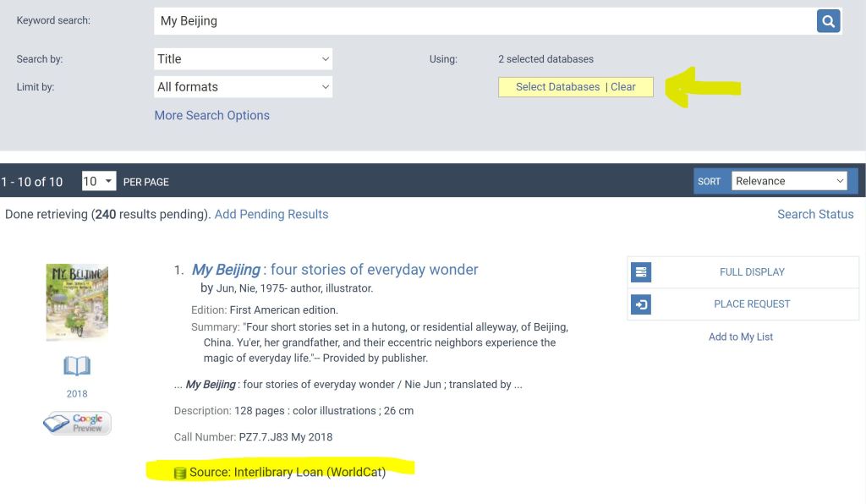
Task: Open the Google Preview badge
Action: pyautogui.click(x=77, y=423)
